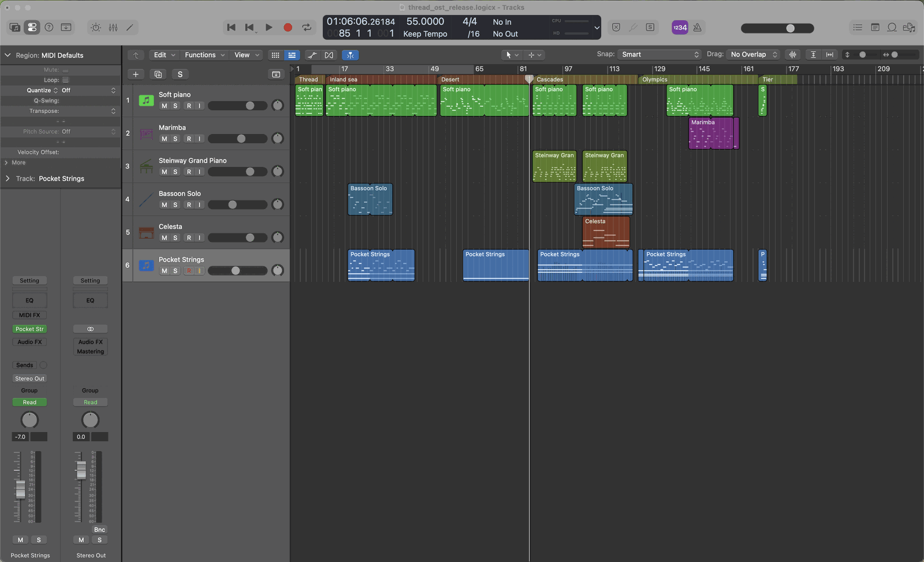Open the Loop Browser button

pos(892,27)
